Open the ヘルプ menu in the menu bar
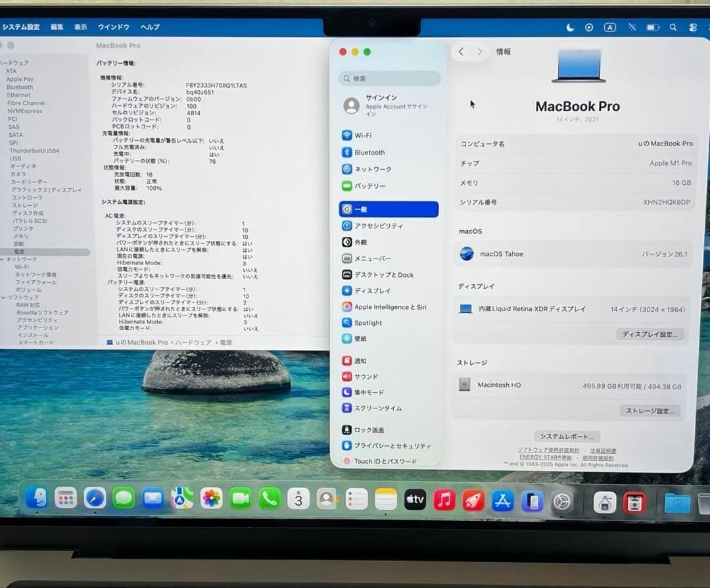 (x=149, y=27)
